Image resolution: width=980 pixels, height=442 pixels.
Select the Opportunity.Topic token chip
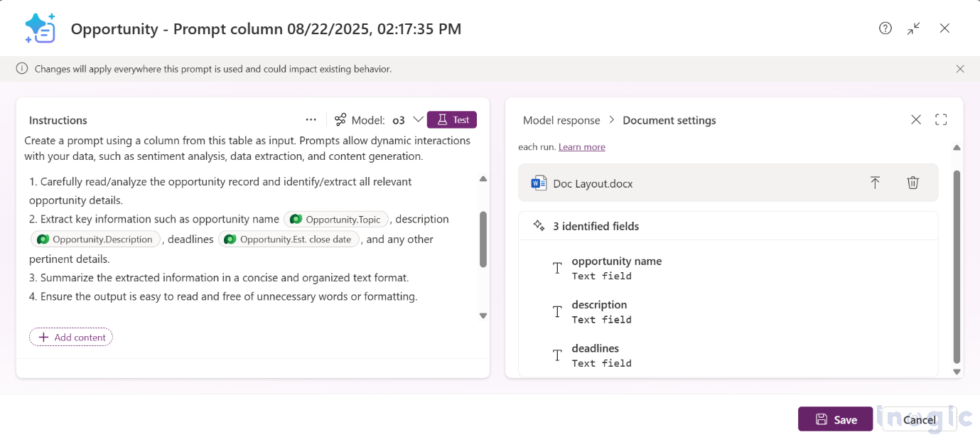[336, 220]
